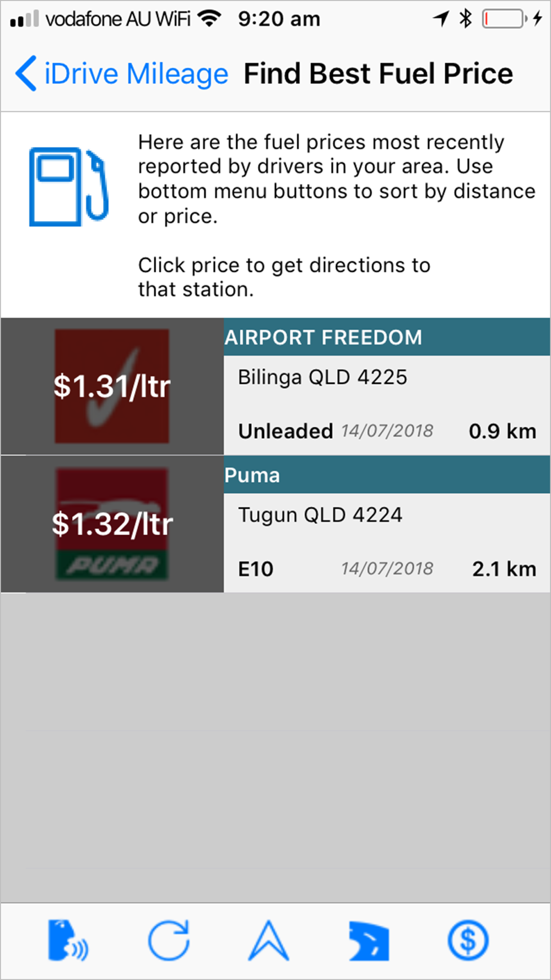
Task: Click the $1.32/ltr price for directions
Action: pyautogui.click(x=112, y=524)
